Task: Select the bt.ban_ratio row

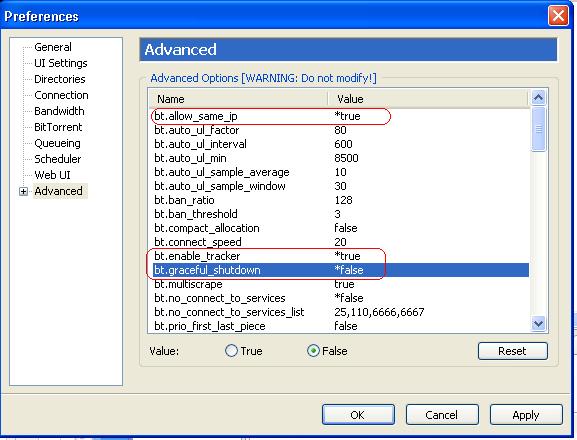Action: click(x=341, y=200)
